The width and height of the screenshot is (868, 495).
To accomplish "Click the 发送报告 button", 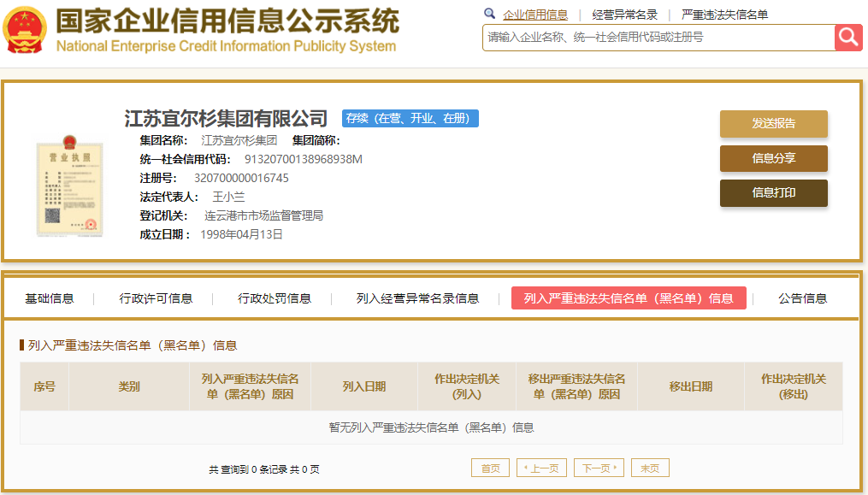I will coord(773,123).
